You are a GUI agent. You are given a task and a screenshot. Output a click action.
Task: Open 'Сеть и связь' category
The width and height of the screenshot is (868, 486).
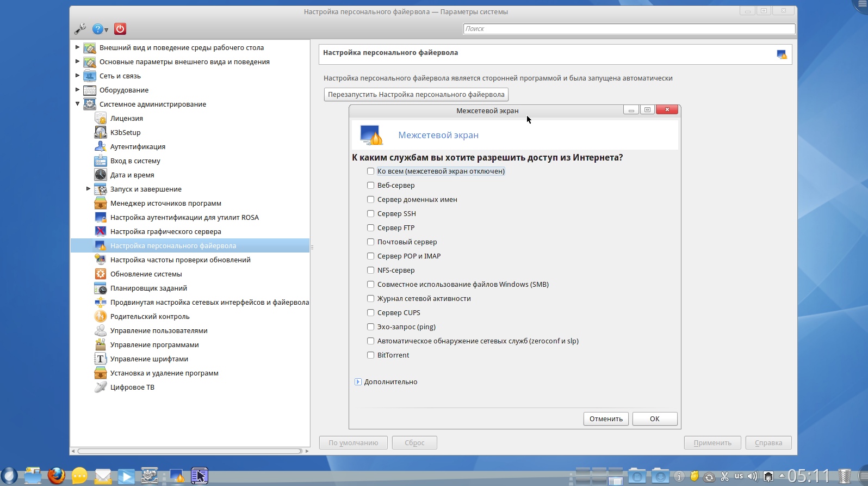[x=120, y=76]
